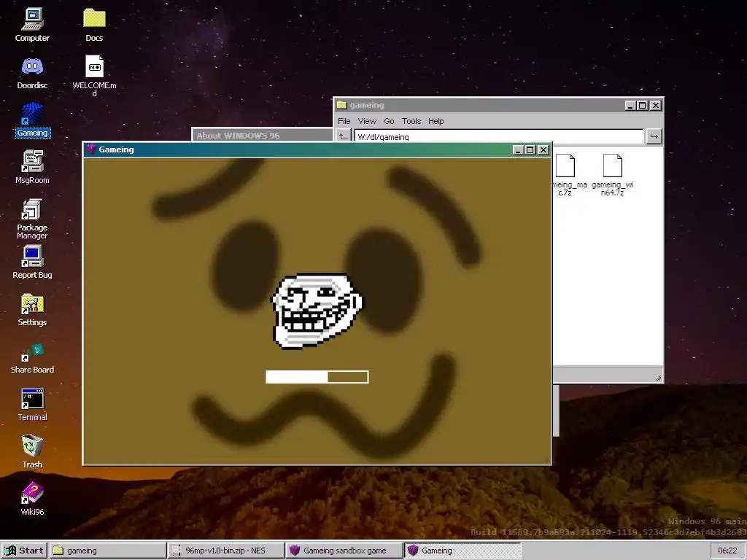Screen dimensions: 747x560
Task: Select the gameing_win64.7z file
Action: [x=613, y=175]
